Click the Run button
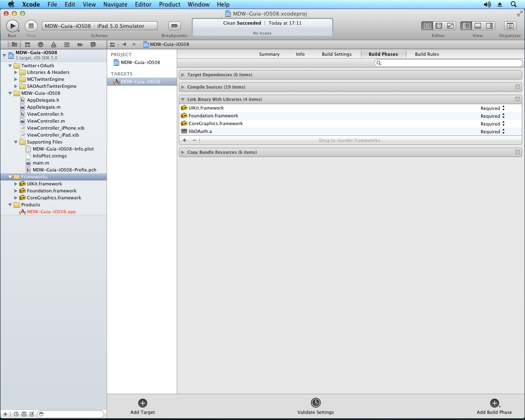Viewport: 525px width, 420px height. [12, 26]
